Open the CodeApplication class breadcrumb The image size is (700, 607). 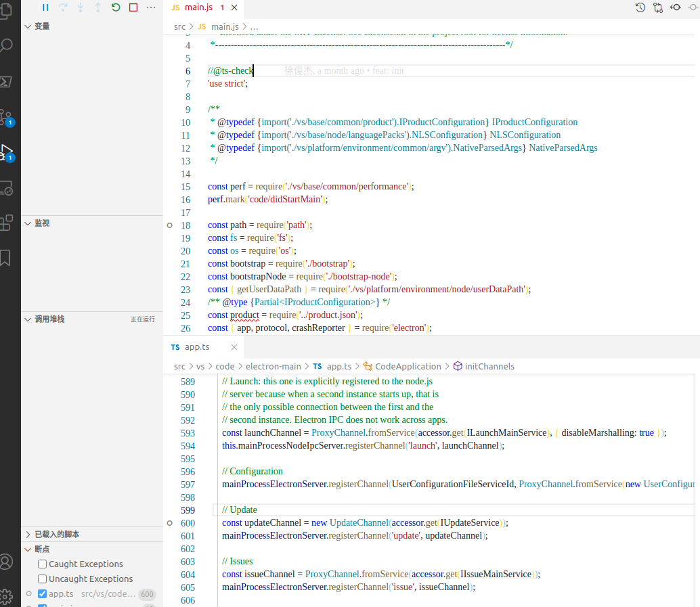point(408,366)
